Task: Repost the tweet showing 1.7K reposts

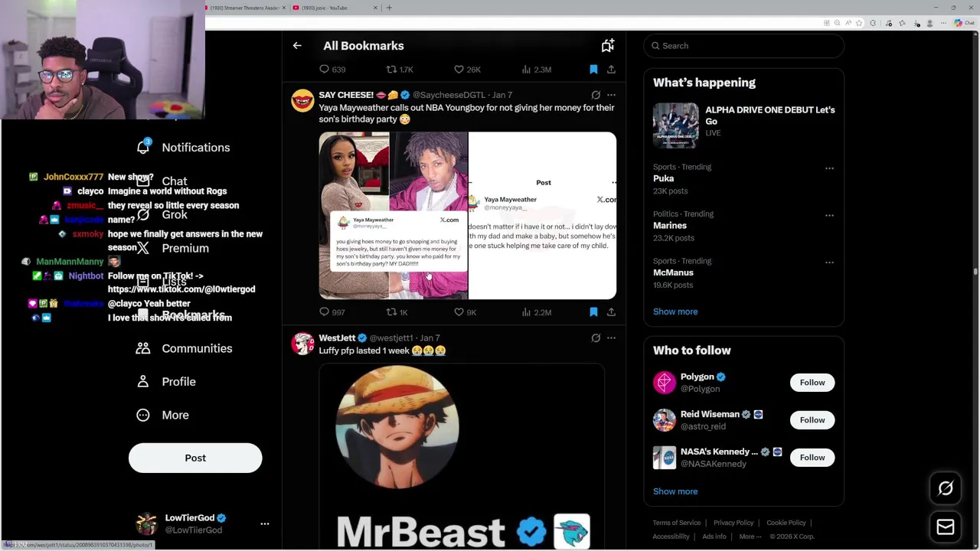Action: [400, 70]
